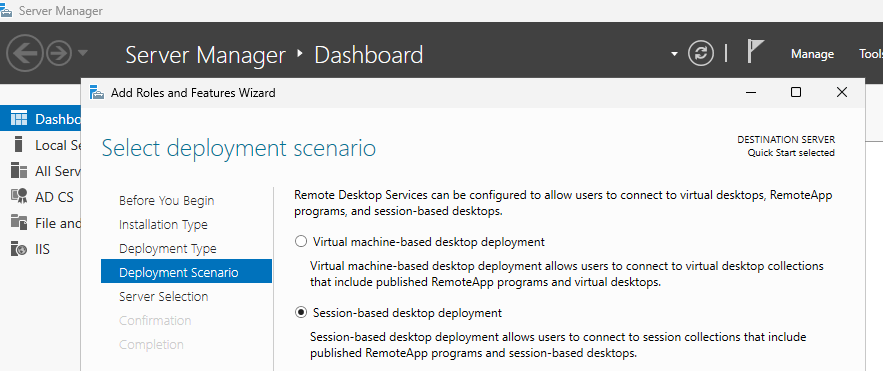Viewport: 883px width, 371px height.
Task: Refresh the Server Manager dashboard
Action: (x=701, y=53)
